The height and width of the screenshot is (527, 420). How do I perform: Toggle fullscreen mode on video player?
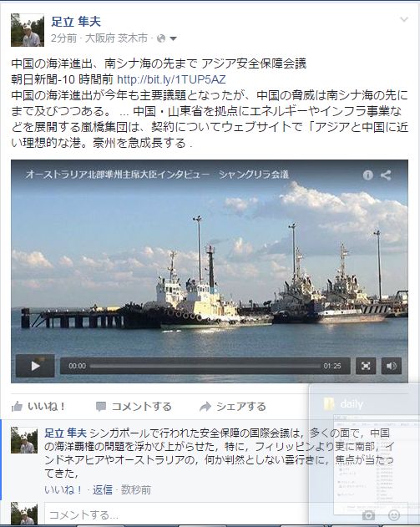coord(366,366)
